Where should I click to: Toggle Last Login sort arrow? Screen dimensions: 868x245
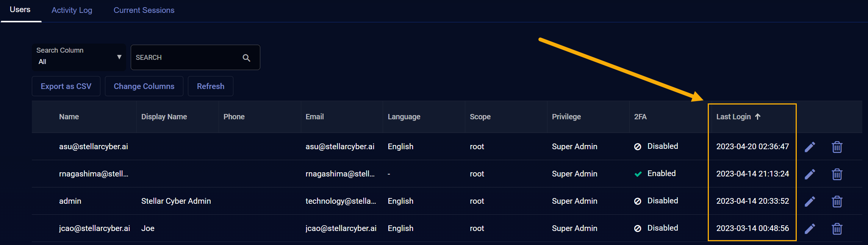758,117
